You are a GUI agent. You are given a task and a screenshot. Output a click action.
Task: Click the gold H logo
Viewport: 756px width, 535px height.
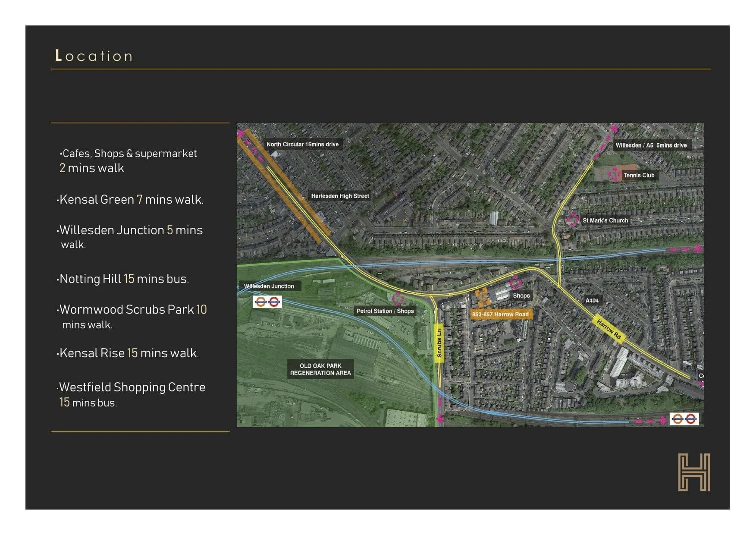click(694, 472)
